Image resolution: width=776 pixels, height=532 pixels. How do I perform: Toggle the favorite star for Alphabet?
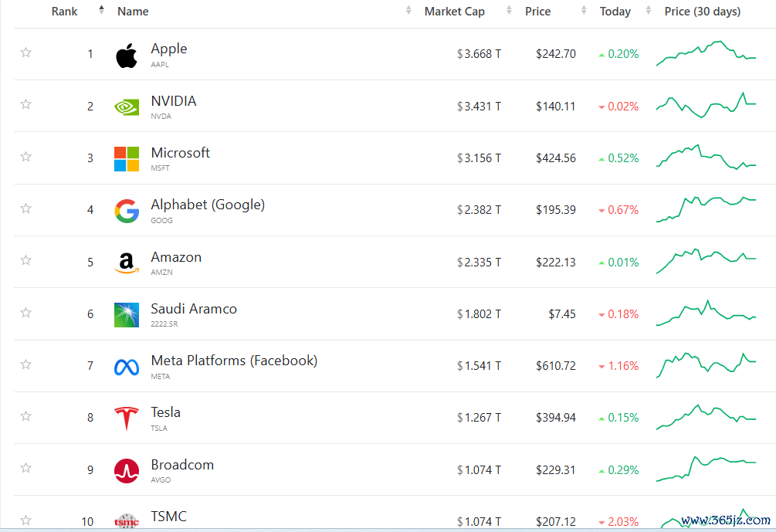tap(25, 208)
